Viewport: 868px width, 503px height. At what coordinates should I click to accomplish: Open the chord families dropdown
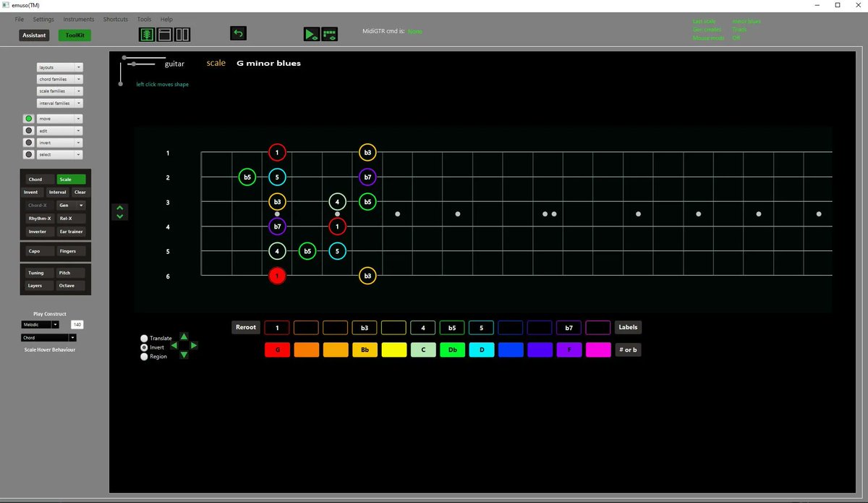(60, 79)
